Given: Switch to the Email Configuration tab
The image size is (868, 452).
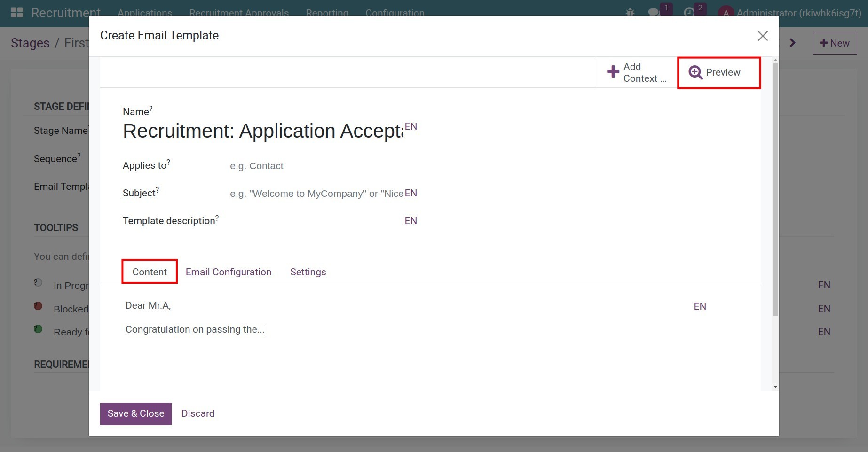Looking at the screenshot, I should (228, 272).
